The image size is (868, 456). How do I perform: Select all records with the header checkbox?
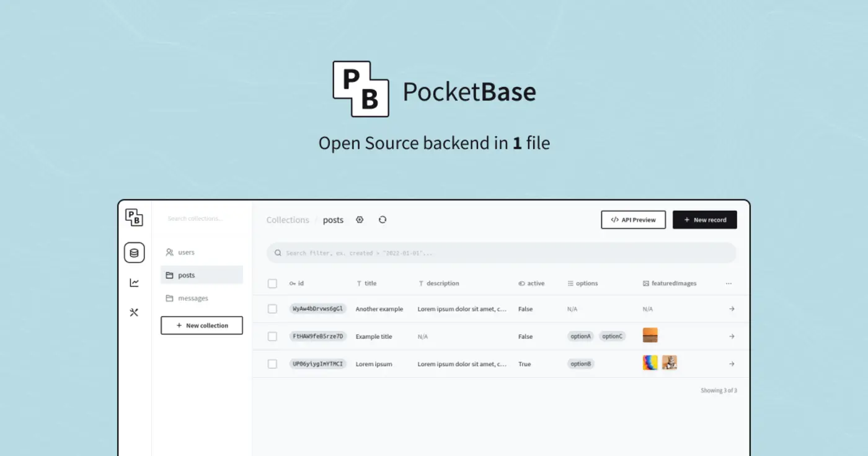click(272, 283)
